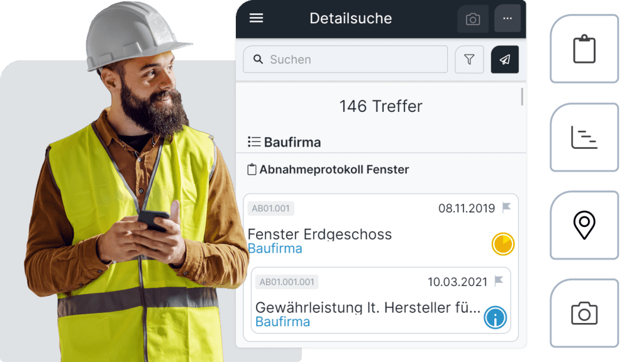Open the three-dots more options button

[508, 18]
